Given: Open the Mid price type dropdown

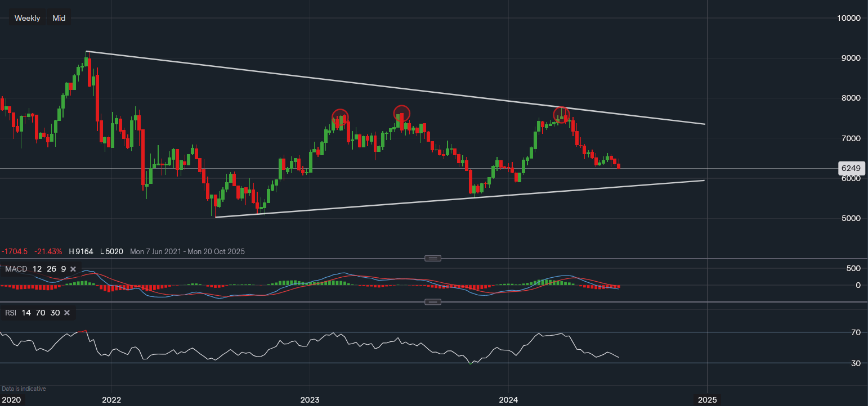Looking at the screenshot, I should (x=59, y=18).
